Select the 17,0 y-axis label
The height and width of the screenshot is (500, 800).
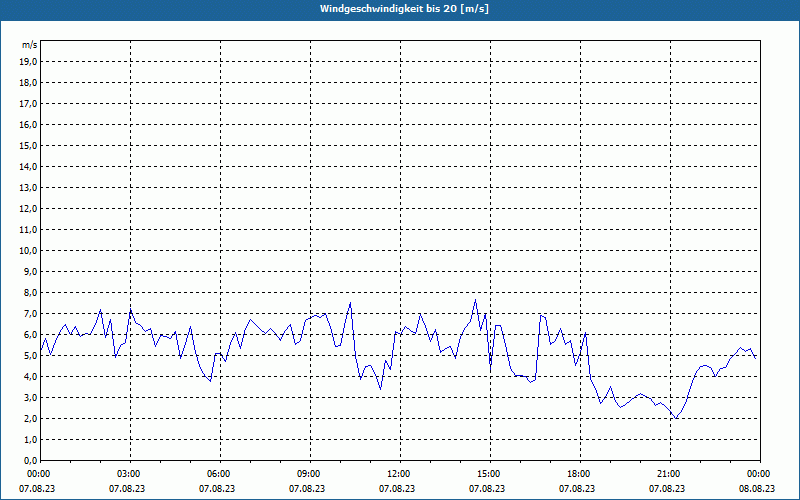click(x=29, y=104)
